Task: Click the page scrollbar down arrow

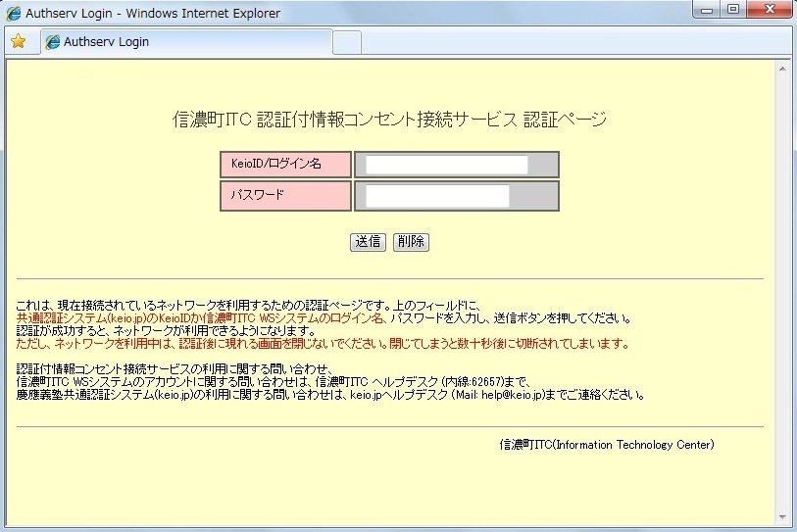Action: (782, 517)
